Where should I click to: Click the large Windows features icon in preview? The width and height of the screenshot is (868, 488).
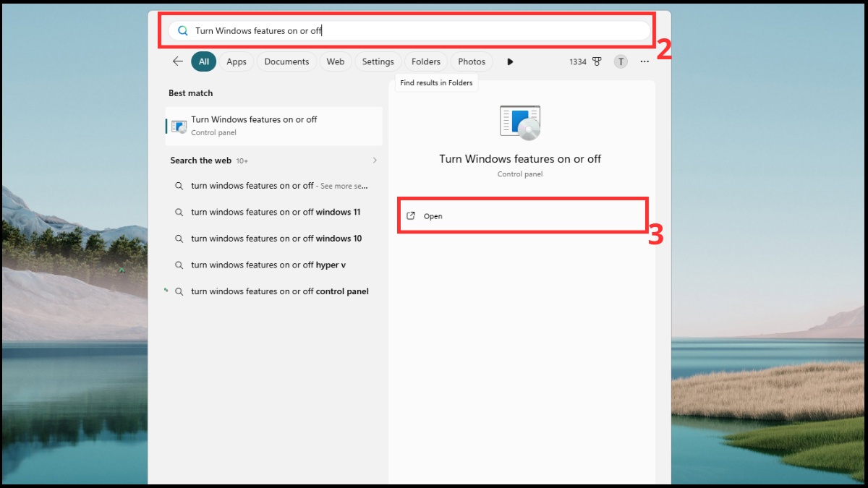click(x=520, y=123)
